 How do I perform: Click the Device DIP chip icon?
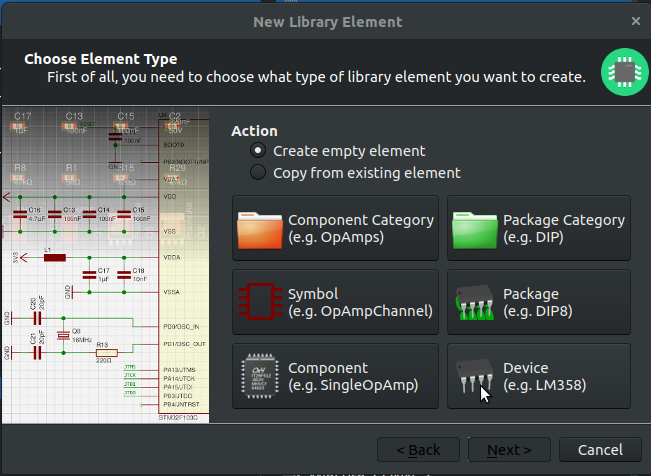tap(475, 375)
